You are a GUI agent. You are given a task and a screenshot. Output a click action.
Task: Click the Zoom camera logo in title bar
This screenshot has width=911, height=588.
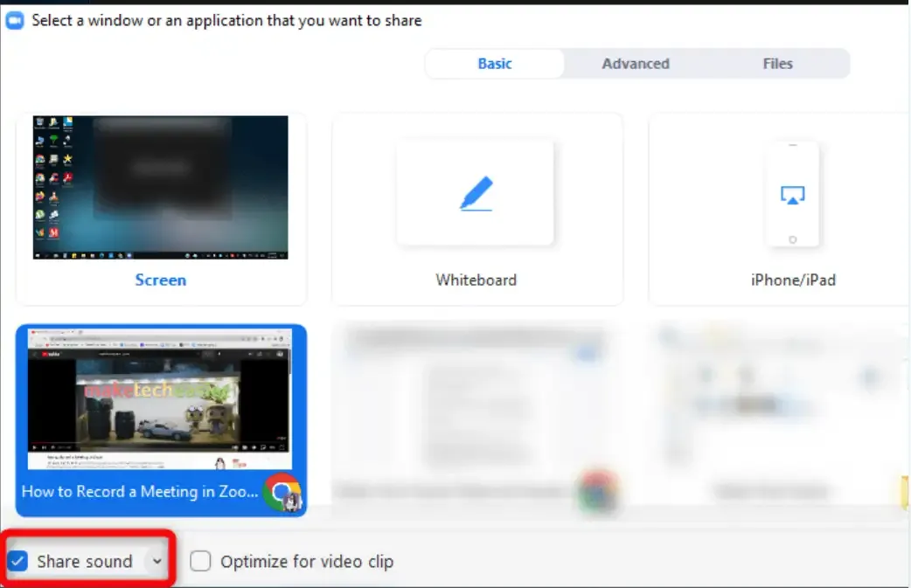coord(15,20)
